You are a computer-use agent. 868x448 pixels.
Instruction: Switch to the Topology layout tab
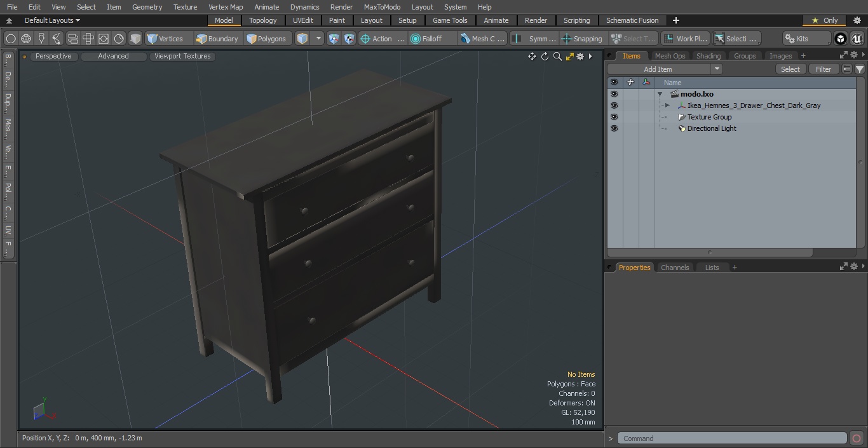pos(263,20)
